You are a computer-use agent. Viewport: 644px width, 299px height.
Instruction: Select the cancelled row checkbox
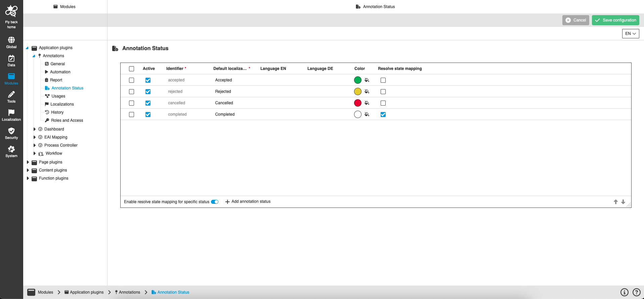pos(132,103)
